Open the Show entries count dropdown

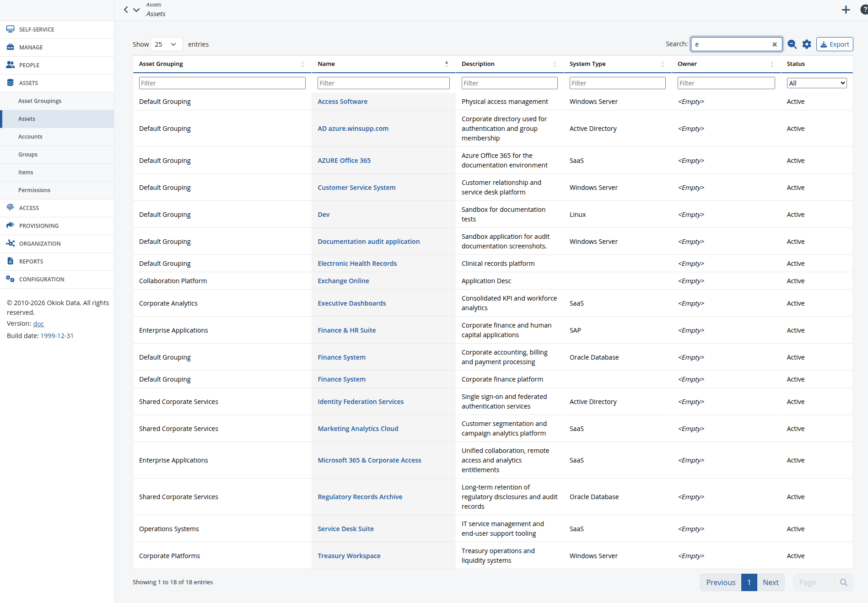tap(167, 44)
